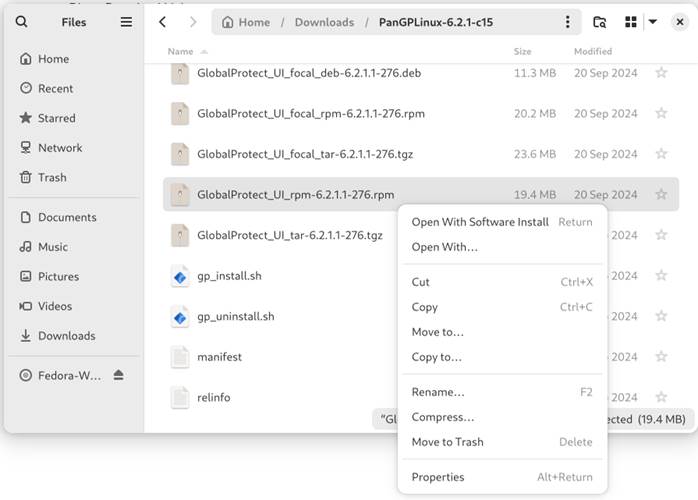
Task: Open Downloads in the sidebar
Action: pyautogui.click(x=73, y=335)
